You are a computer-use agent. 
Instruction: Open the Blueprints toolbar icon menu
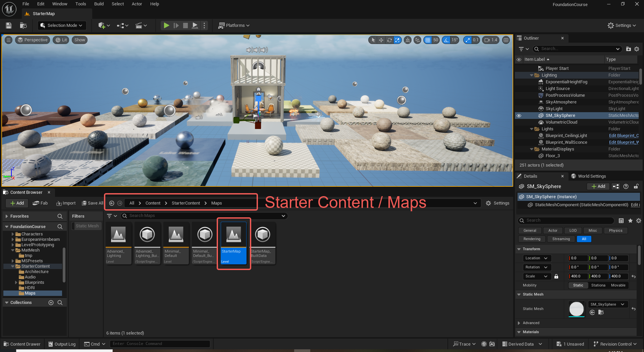122,26
